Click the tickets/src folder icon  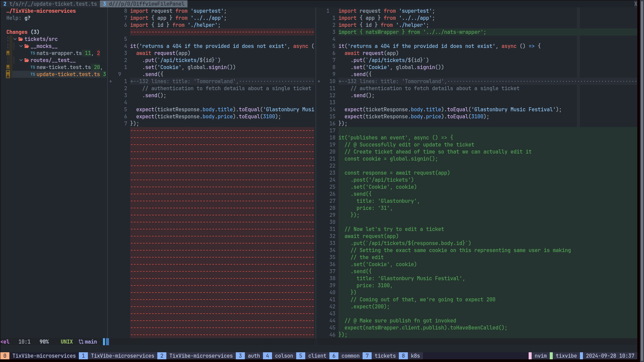21,39
